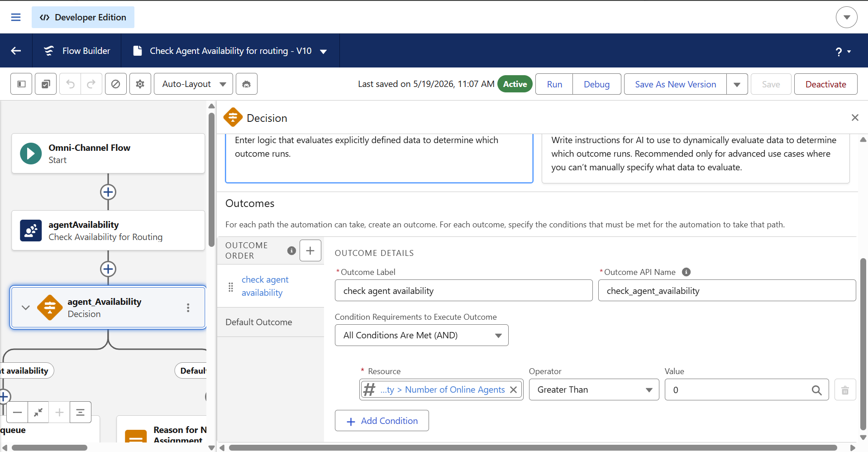
Task: Click the Outcome API Name info icon
Action: pos(686,272)
